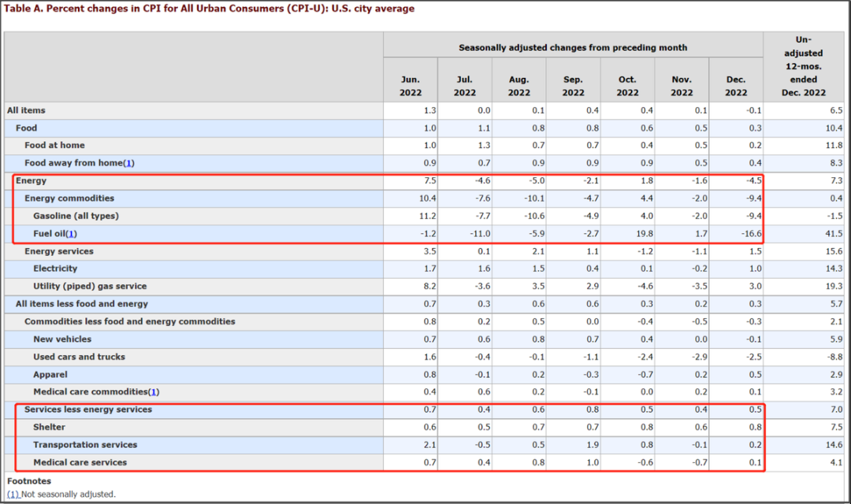Screen dimensions: 851x504
Task: Click the Food at home 12-month value 11.8
Action: point(834,146)
